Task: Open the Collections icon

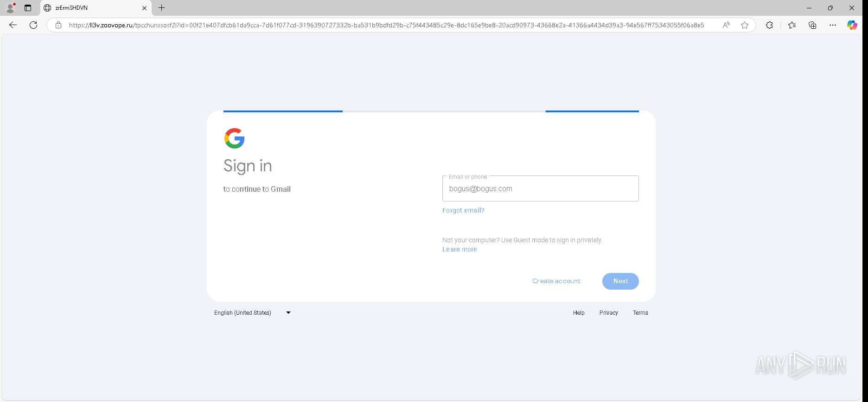Action: 812,25
